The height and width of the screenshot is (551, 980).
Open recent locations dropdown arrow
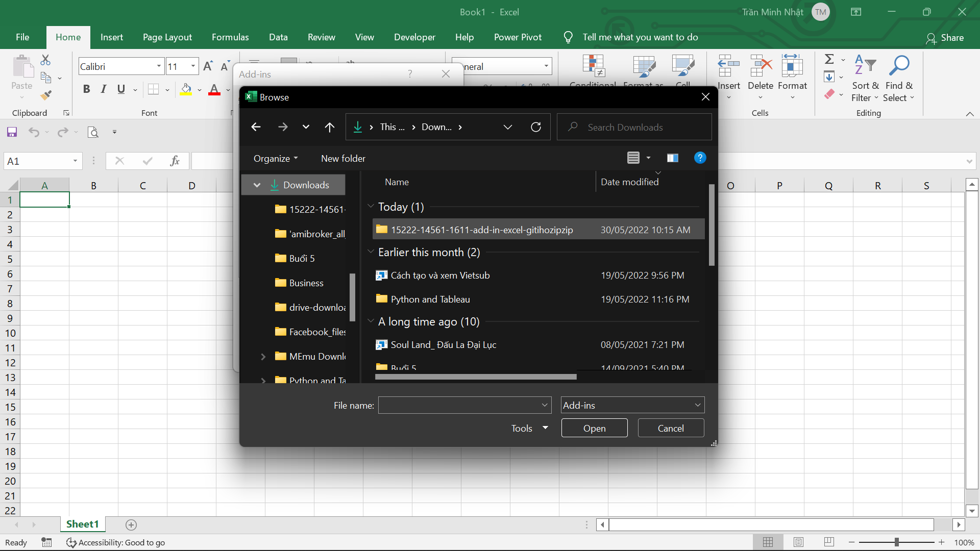coord(306,127)
